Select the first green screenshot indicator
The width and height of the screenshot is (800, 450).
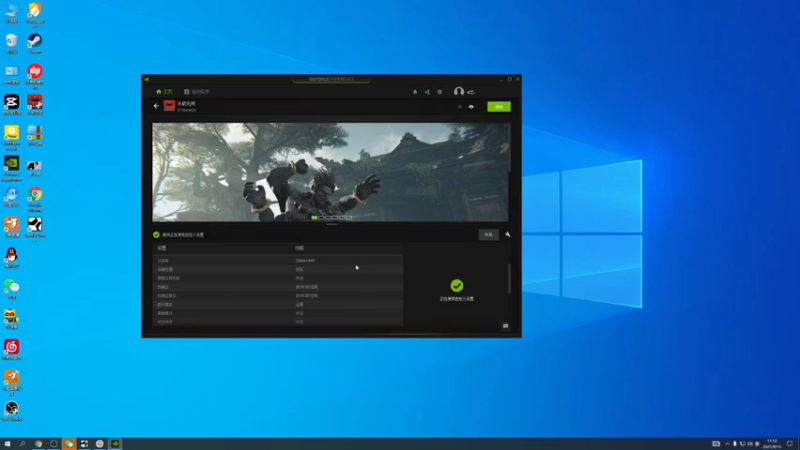click(314, 217)
